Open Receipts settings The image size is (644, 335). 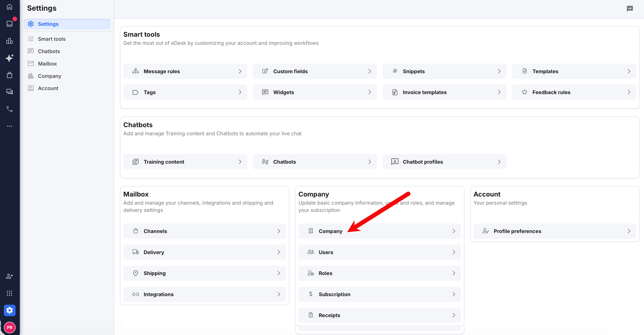pyautogui.click(x=379, y=315)
